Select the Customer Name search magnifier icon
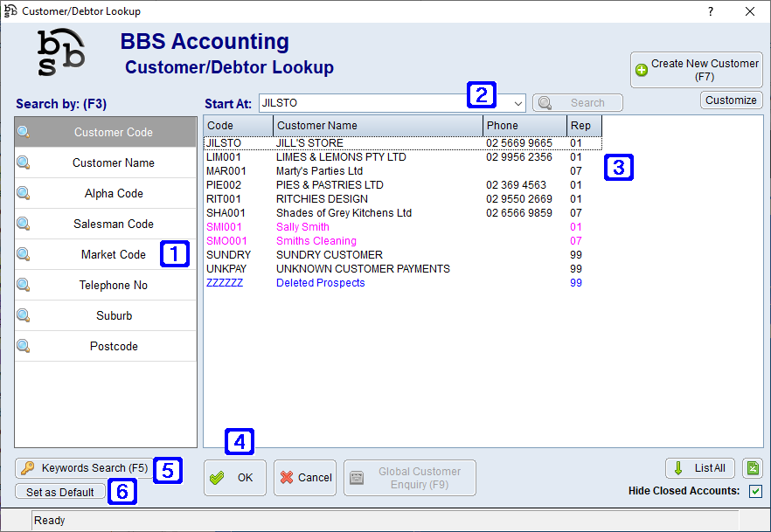Viewport: 771px width, 532px height. pyautogui.click(x=22, y=162)
